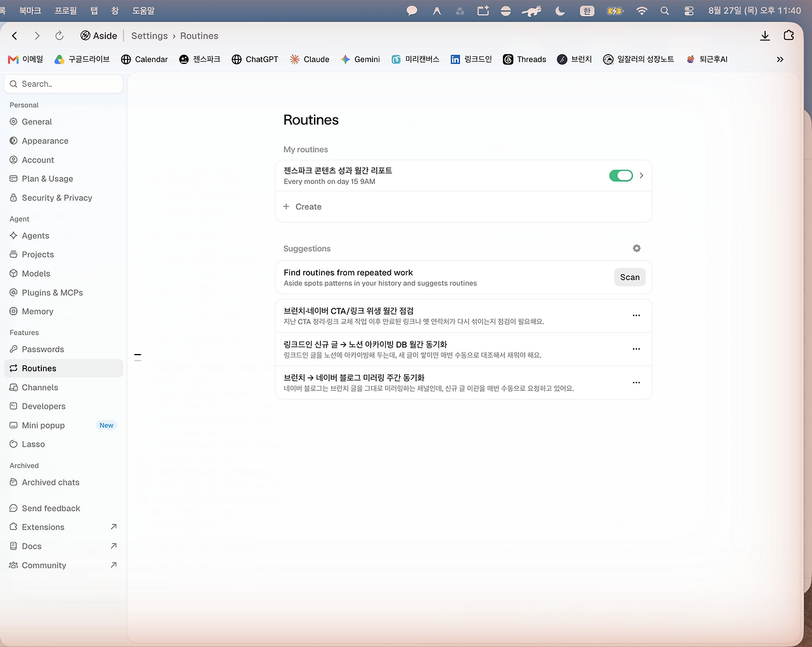Reload the page with the refresh icon

tap(59, 36)
